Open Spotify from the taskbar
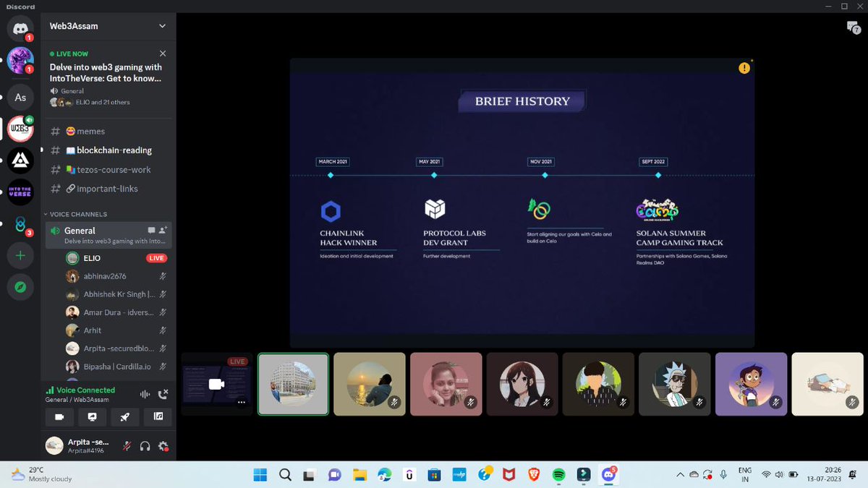 pyautogui.click(x=558, y=475)
